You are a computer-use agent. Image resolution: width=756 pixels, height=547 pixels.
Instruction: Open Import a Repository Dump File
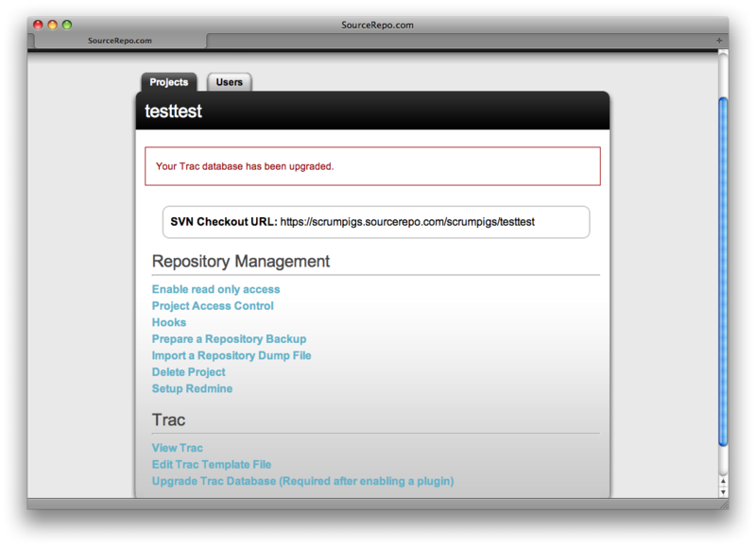tap(232, 355)
